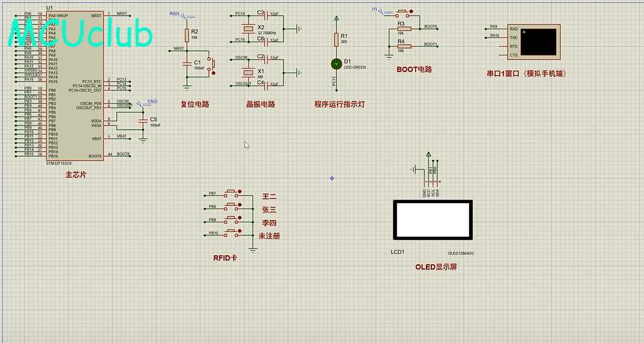Screen dimensions: 644x343
Task: Click the OLED12864I2C part name
Action: [x=461, y=253]
